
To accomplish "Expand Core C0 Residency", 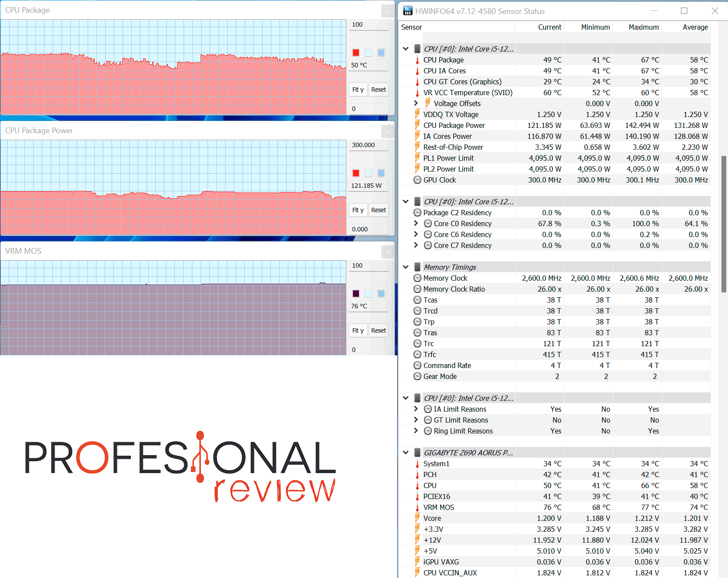I will [416, 224].
